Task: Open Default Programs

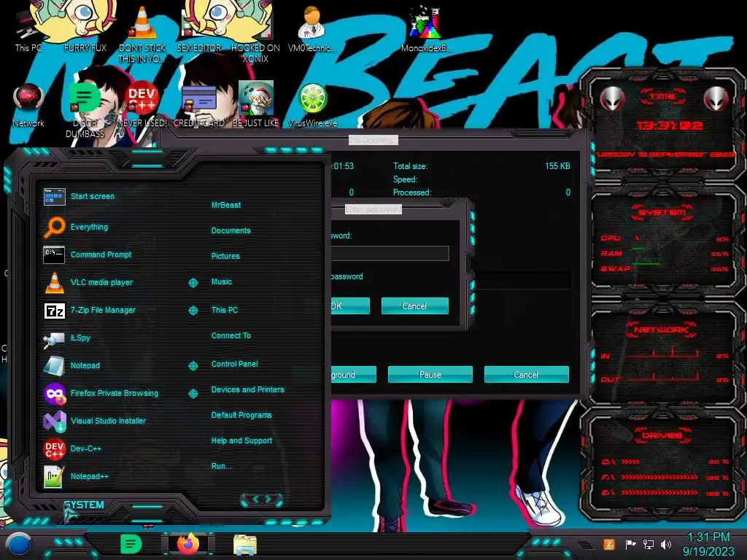Action: [x=241, y=415]
